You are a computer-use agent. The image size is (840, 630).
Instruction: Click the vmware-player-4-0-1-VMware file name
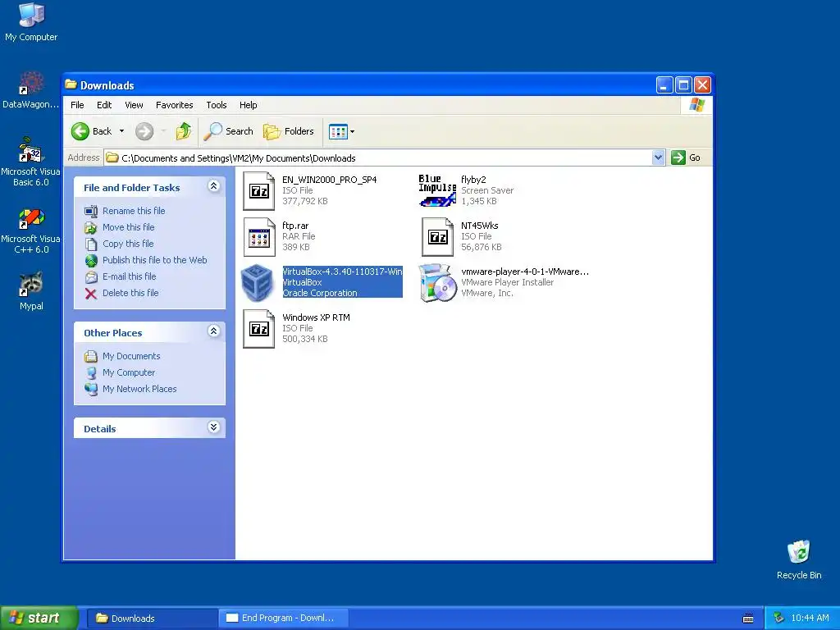525,272
